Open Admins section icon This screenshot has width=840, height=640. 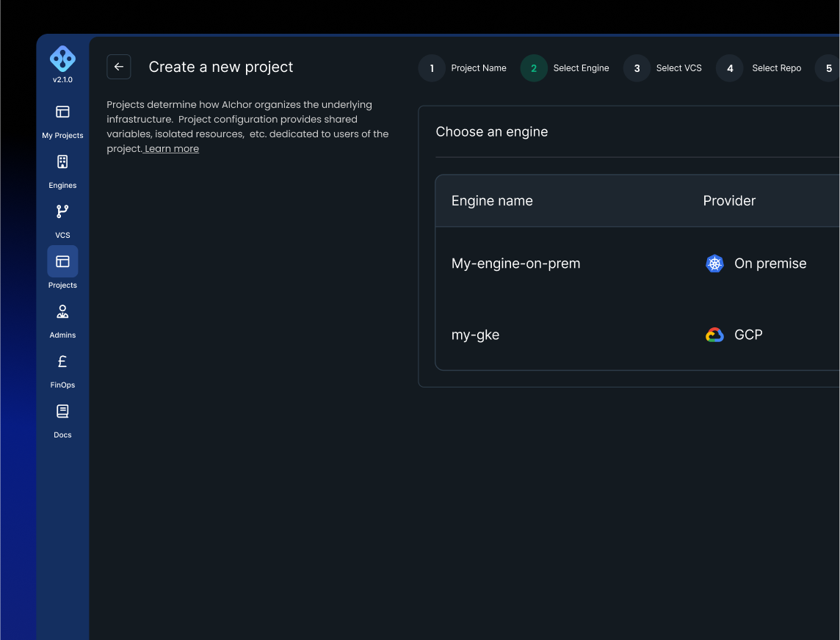click(62, 311)
